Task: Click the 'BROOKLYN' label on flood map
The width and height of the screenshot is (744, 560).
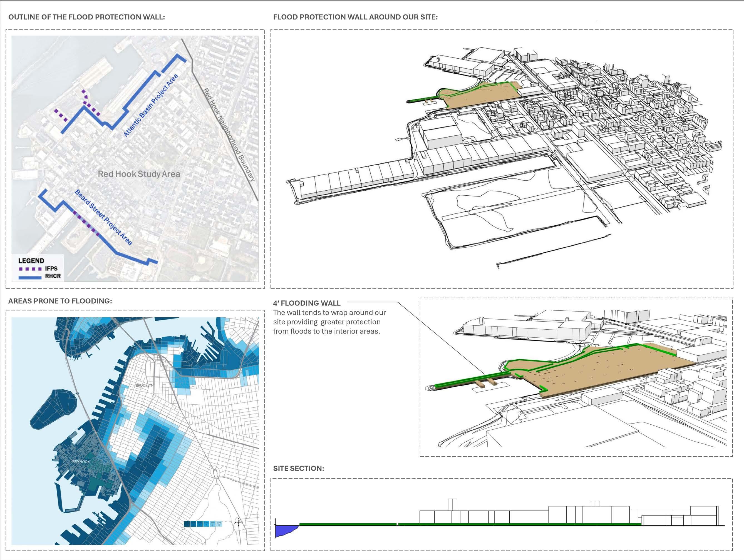Action: (x=145, y=385)
